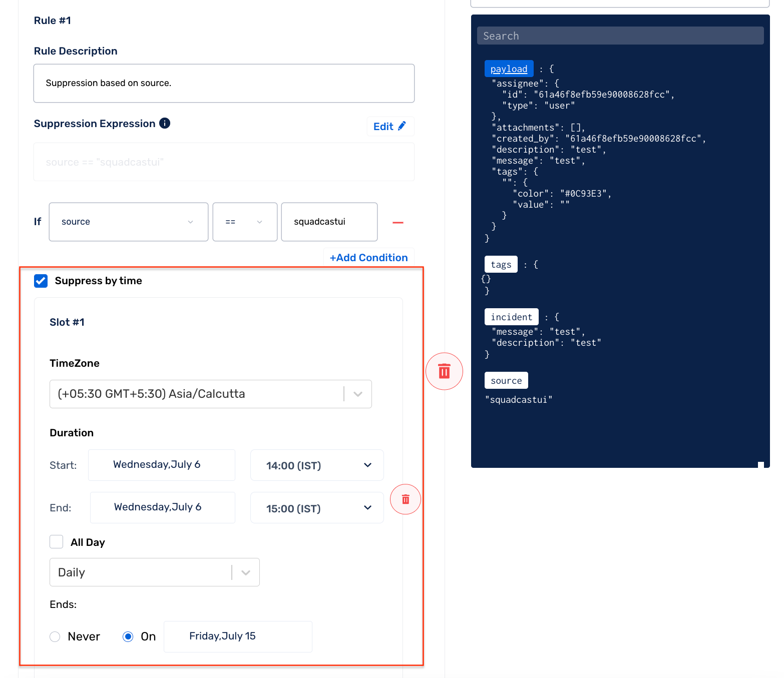Open the Asia/Calcutta timezone dropdown

click(x=211, y=394)
